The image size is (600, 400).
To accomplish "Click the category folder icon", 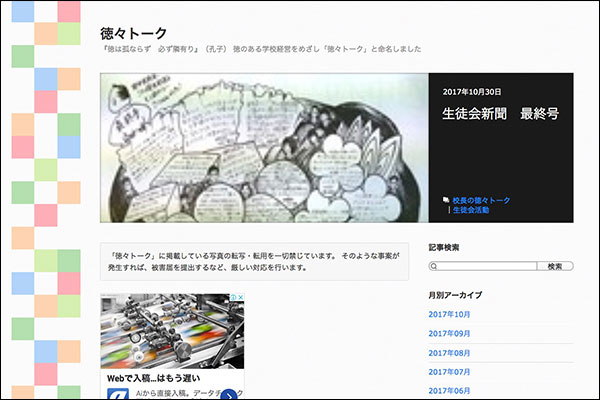I will 446,200.
